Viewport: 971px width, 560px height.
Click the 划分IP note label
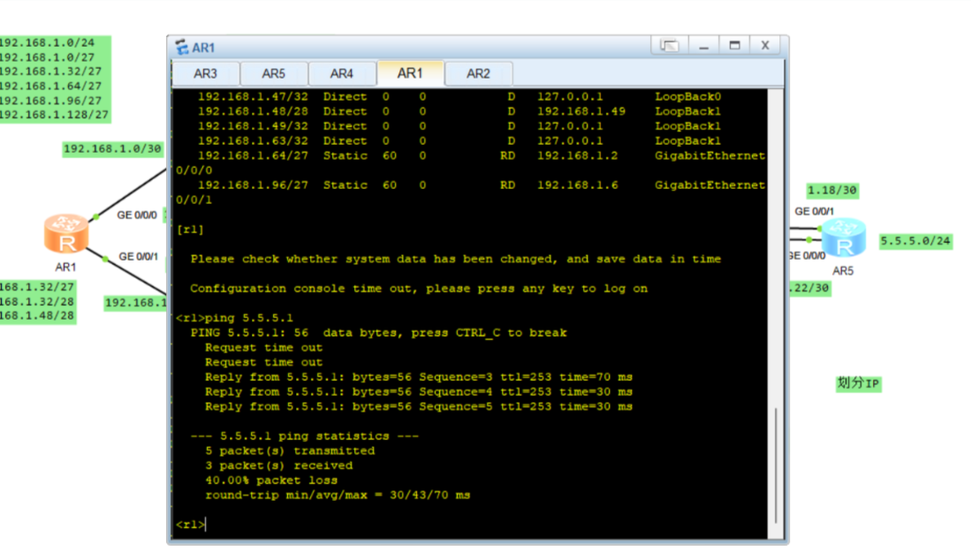coord(858,383)
